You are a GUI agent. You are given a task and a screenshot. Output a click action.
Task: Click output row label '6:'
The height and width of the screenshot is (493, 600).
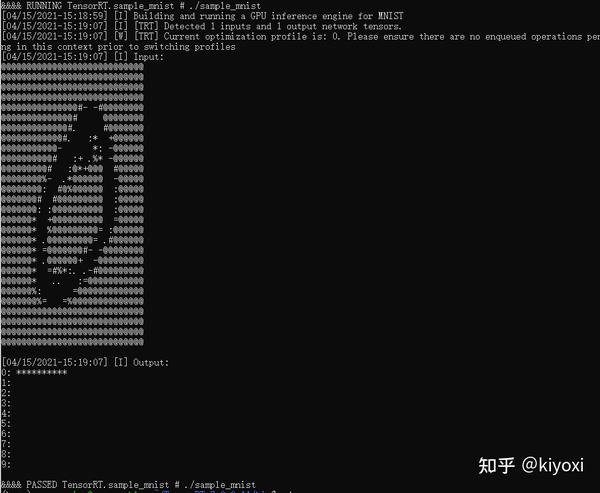[x=6, y=434]
